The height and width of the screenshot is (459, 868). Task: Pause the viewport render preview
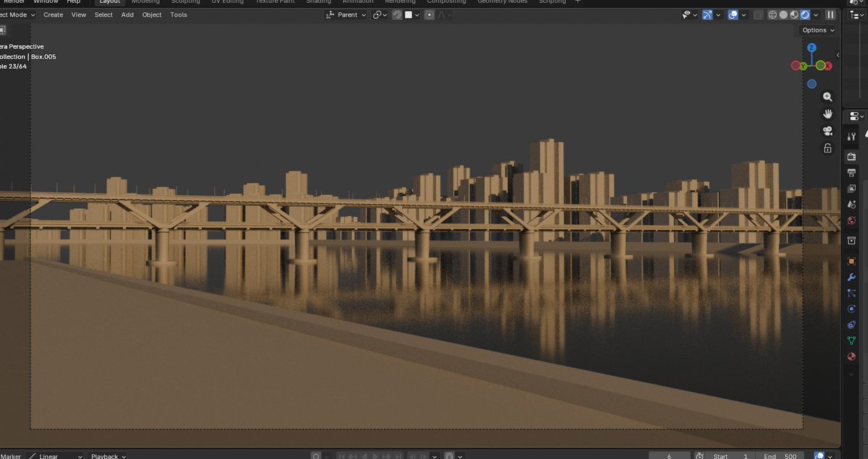pos(830,14)
